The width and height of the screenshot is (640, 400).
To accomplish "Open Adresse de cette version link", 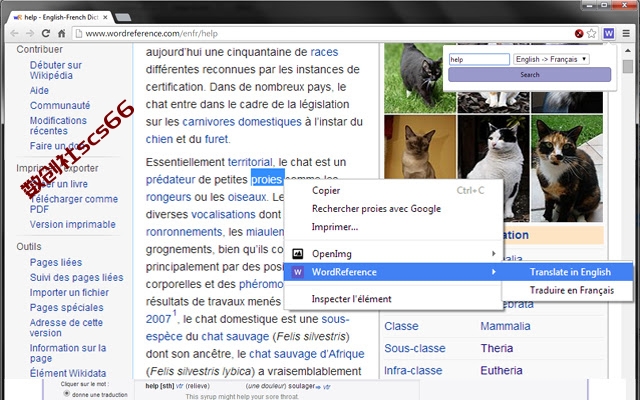I will pyautogui.click(x=66, y=328).
